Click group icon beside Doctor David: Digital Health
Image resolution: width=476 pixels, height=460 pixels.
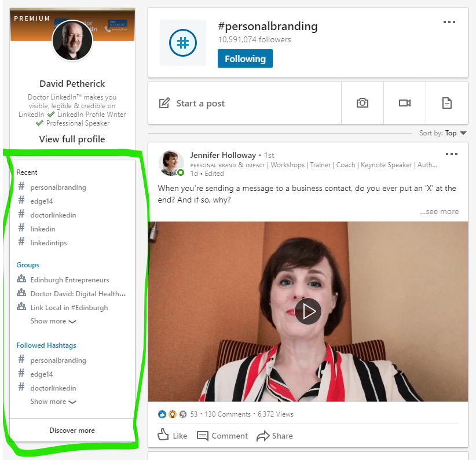tap(21, 293)
